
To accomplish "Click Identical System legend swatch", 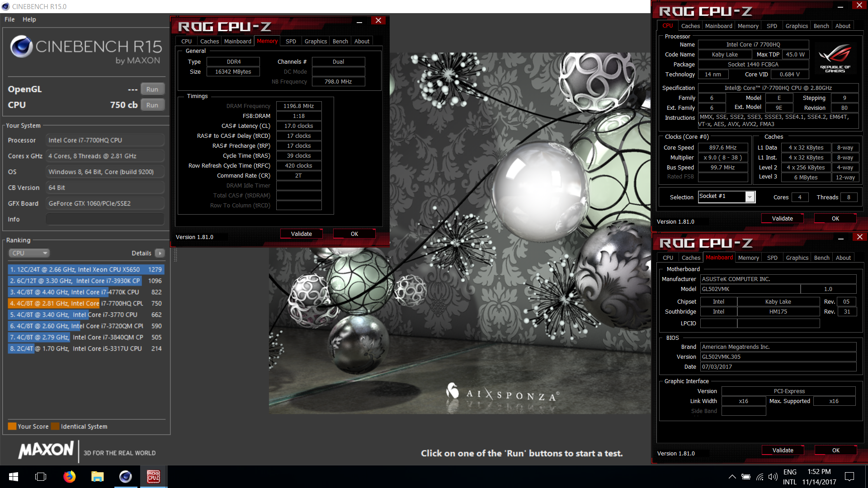I will pos(55,426).
